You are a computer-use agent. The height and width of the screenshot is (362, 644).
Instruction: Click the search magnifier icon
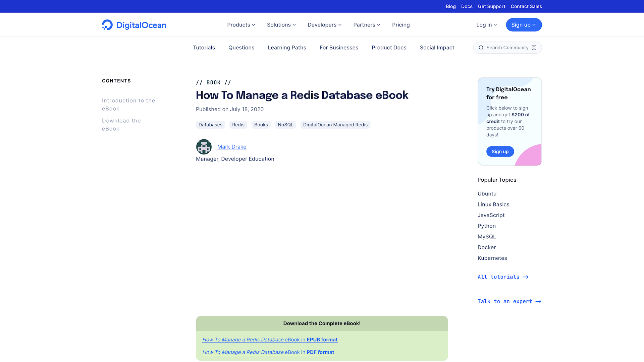pos(481,48)
